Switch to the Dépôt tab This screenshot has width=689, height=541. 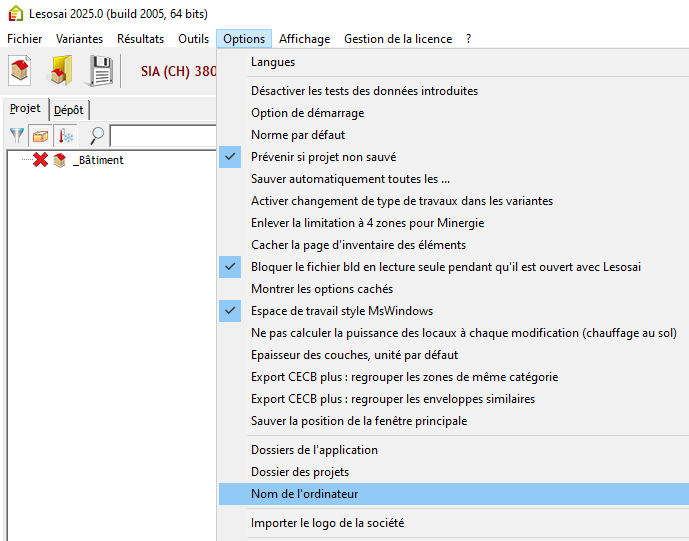coord(69,109)
